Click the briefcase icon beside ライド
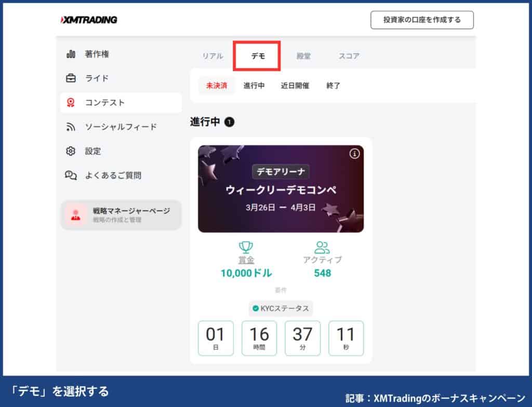The width and height of the screenshot is (532, 407). tap(71, 78)
